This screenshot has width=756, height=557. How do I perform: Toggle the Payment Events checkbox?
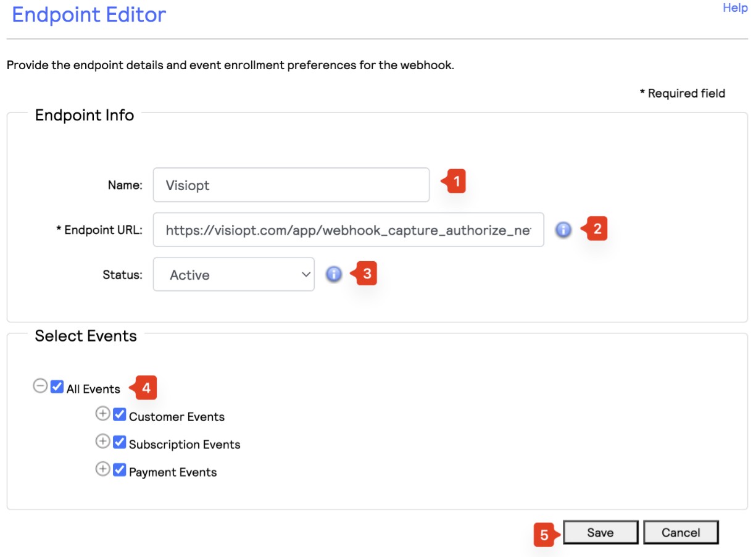coord(120,470)
